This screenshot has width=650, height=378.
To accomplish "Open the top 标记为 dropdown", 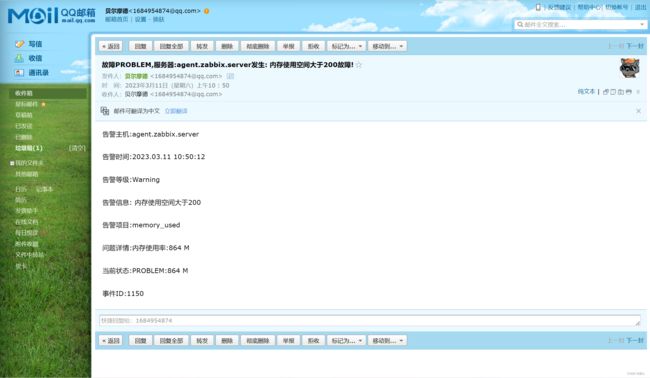I will 347,46.
